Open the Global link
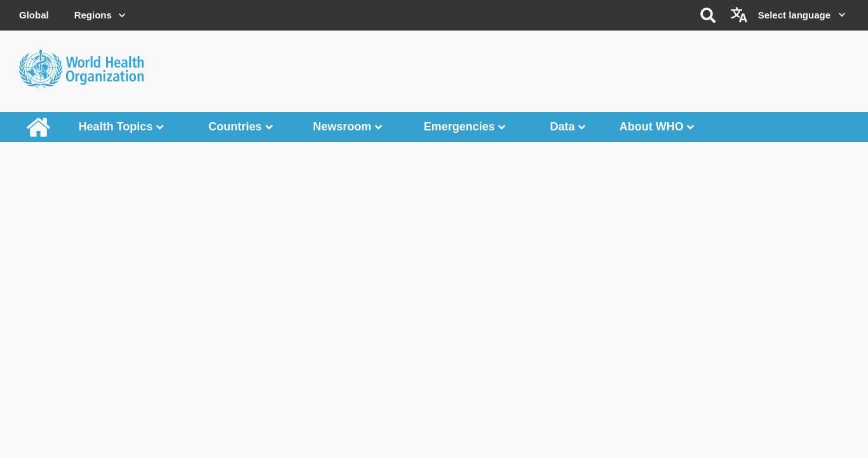This screenshot has height=458, width=868. 34,15
